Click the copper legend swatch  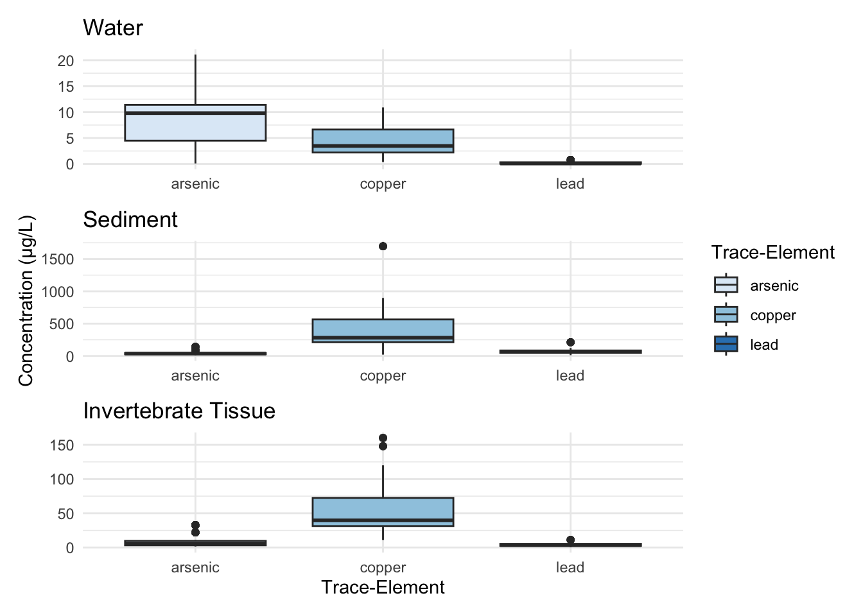point(726,315)
